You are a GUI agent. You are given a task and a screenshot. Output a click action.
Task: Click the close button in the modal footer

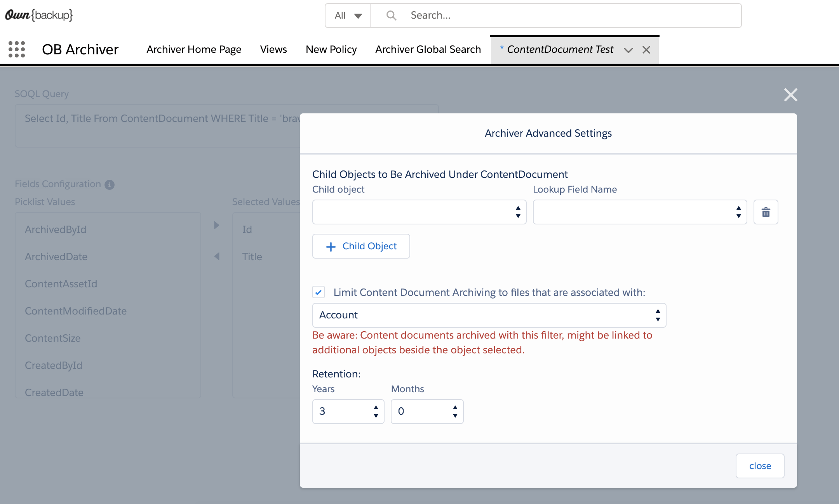click(760, 466)
